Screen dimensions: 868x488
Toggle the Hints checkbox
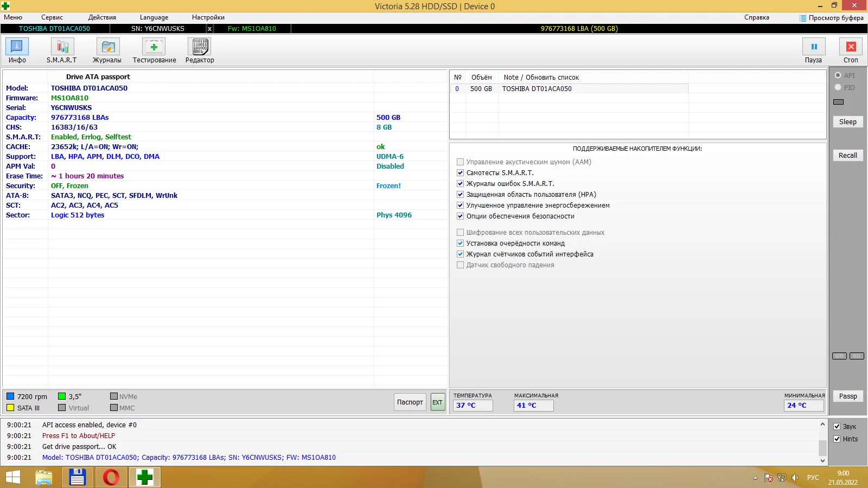point(837,439)
